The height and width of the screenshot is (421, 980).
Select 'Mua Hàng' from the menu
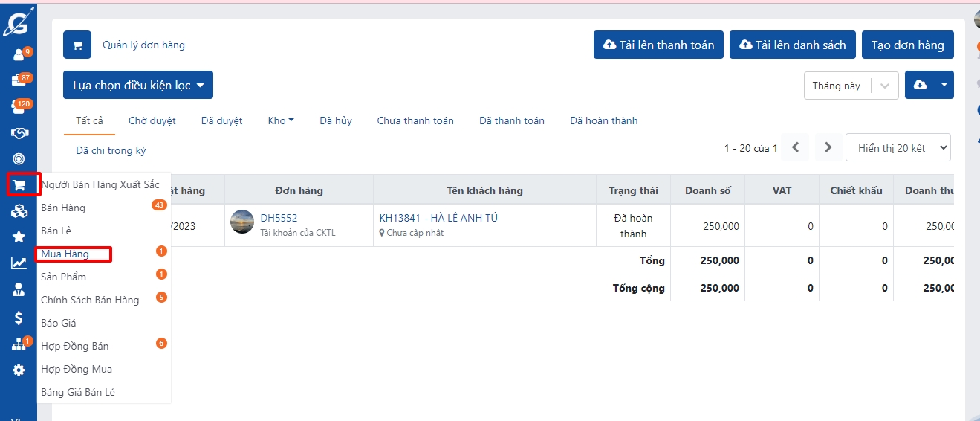coord(65,254)
